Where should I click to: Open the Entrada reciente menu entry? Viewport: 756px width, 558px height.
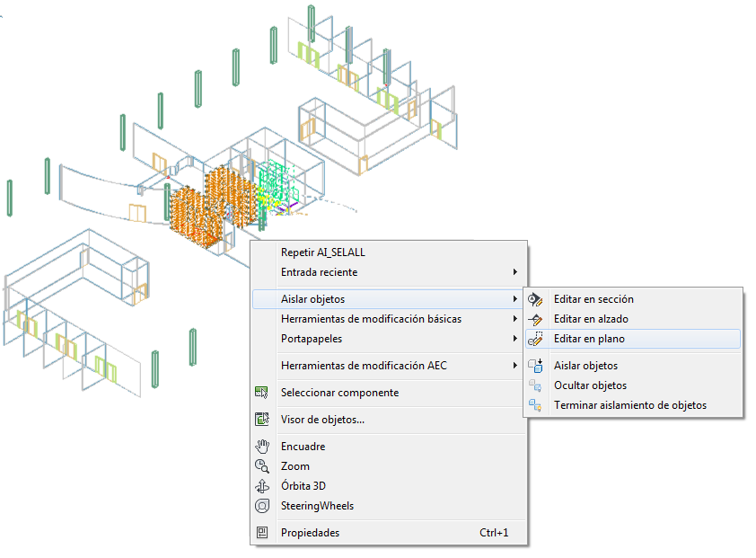point(389,272)
